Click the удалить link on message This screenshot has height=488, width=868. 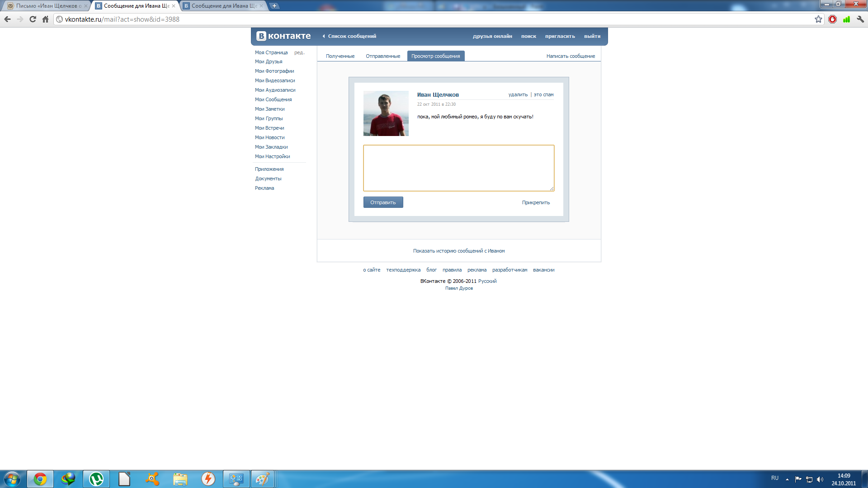click(x=518, y=95)
